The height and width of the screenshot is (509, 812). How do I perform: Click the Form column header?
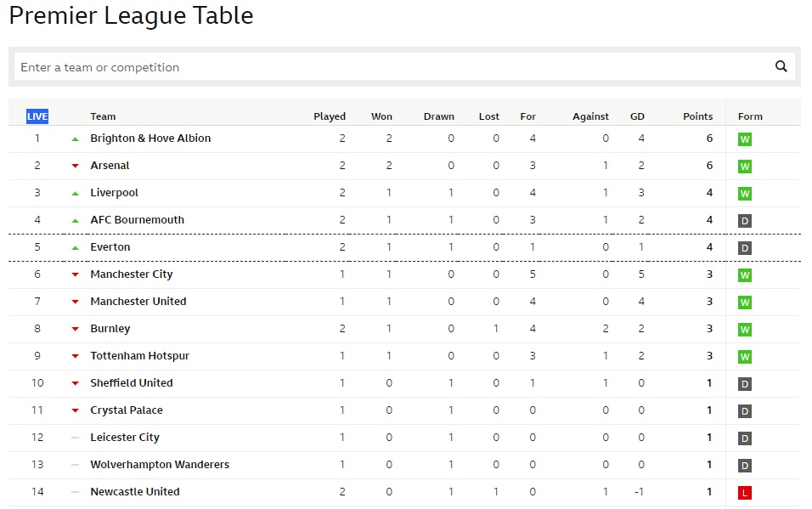coord(750,116)
